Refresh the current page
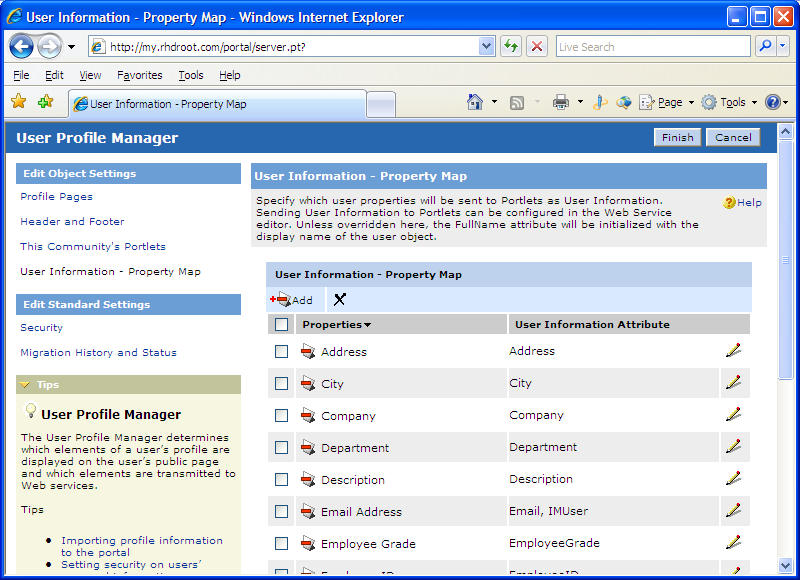The width and height of the screenshot is (800, 580). (x=510, y=46)
